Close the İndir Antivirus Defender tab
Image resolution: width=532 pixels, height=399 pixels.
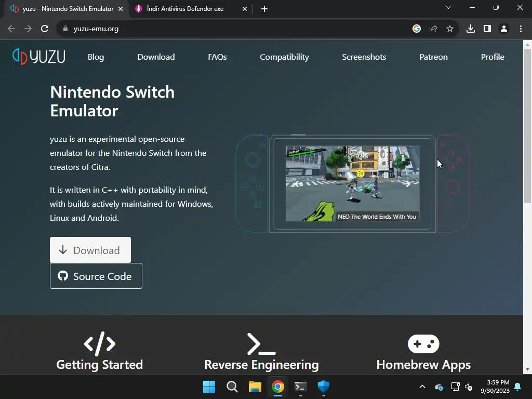coord(245,9)
